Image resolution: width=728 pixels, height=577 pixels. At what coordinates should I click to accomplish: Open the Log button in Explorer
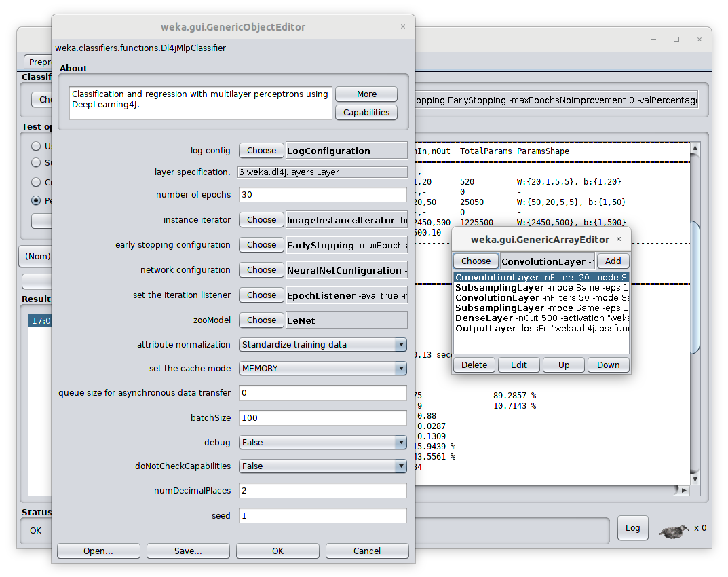pyautogui.click(x=632, y=527)
